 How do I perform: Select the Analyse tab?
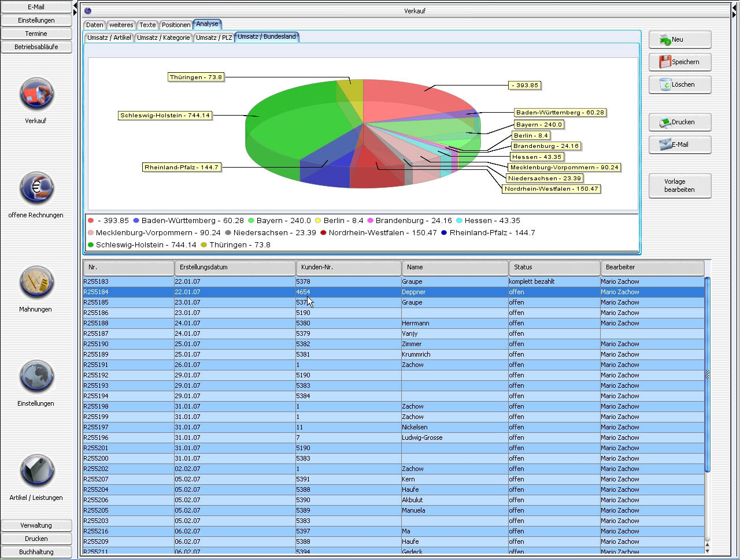[207, 24]
